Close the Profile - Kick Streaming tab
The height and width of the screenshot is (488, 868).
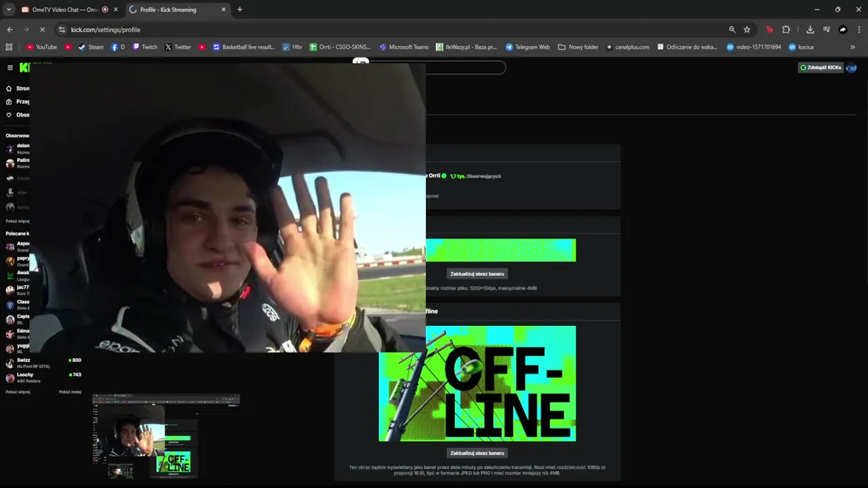(x=224, y=9)
